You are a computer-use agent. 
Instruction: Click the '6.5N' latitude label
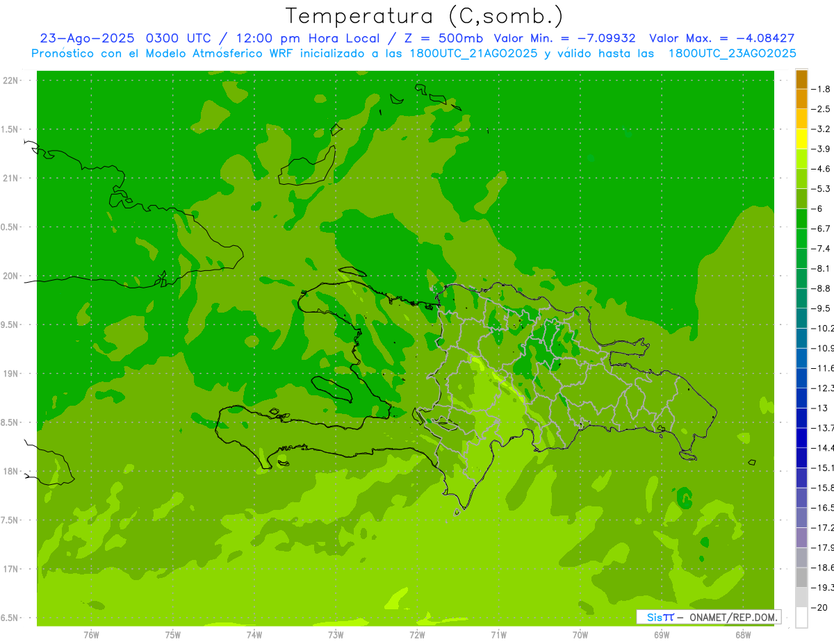pyautogui.click(x=10, y=618)
